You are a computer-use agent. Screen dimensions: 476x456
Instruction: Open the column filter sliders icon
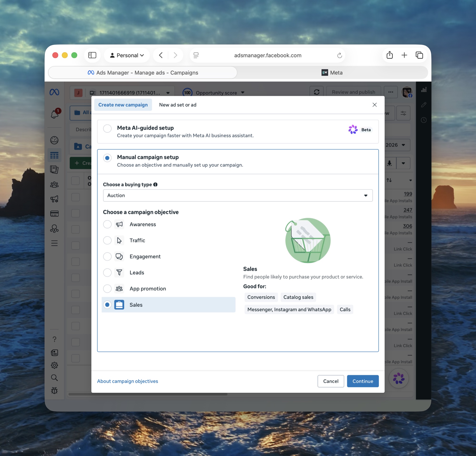(x=403, y=113)
